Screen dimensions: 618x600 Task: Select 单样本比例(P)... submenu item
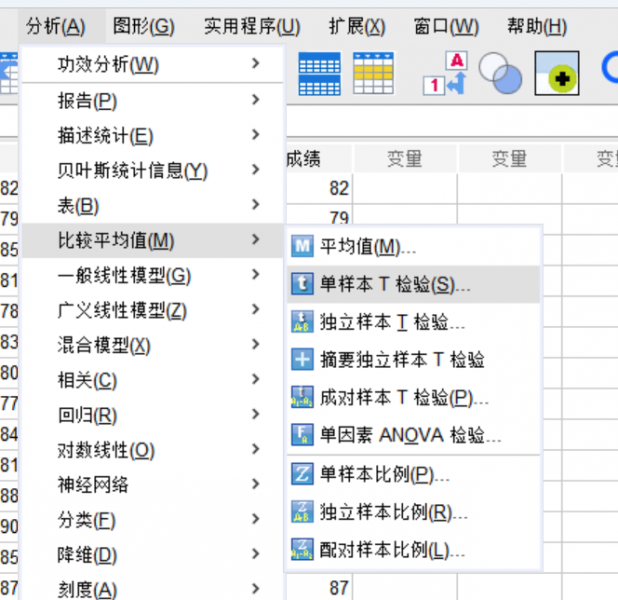point(413,474)
